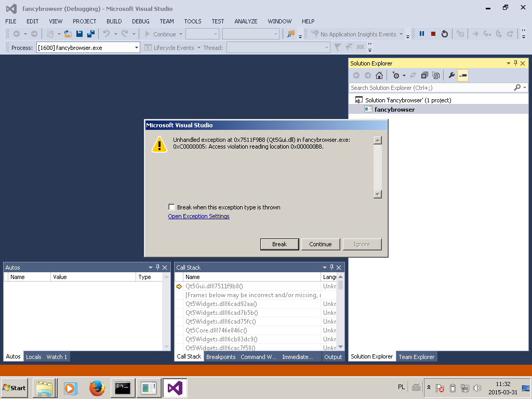Click the volume speaker tray icon

pyautogui.click(x=477, y=388)
